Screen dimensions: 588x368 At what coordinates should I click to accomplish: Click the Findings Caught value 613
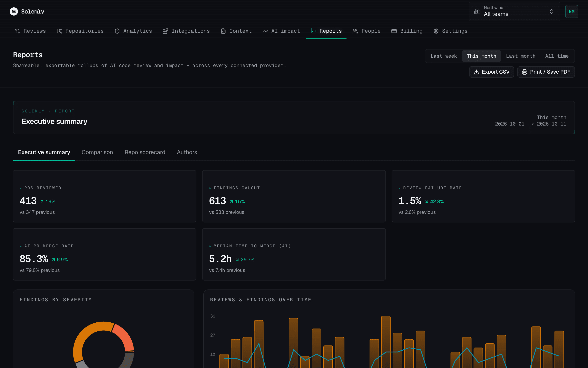point(217,201)
